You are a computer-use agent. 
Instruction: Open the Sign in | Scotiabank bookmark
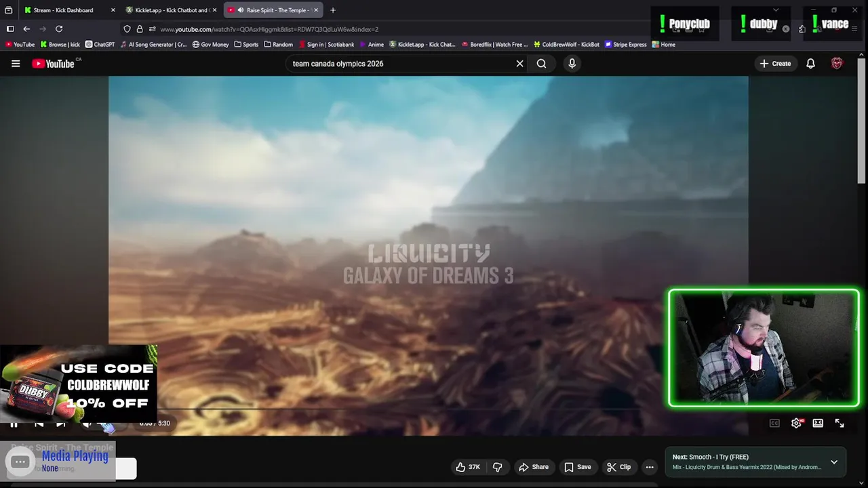pos(325,45)
